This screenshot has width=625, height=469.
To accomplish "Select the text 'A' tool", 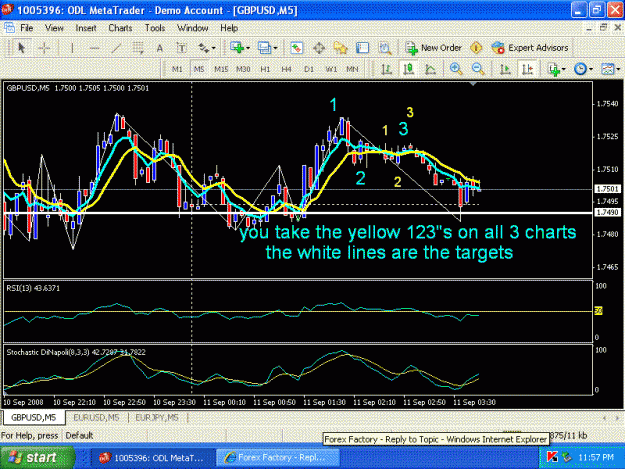I will point(159,48).
